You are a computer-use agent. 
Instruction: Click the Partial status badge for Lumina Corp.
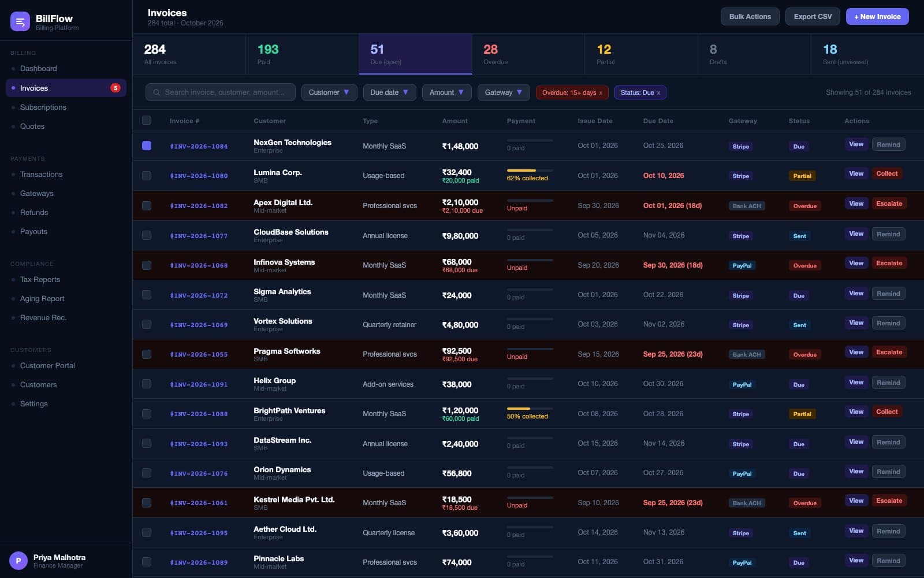[x=802, y=176]
